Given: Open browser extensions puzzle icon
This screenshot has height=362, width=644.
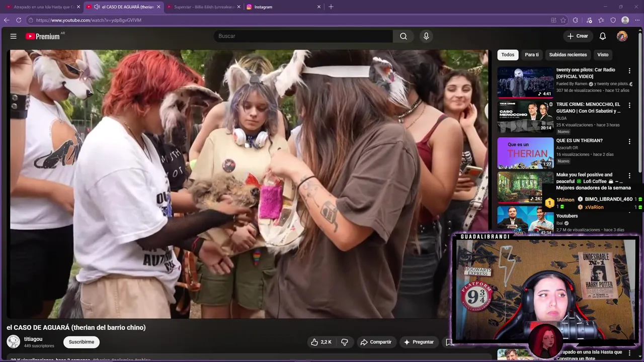Looking at the screenshot, I should tap(576, 20).
